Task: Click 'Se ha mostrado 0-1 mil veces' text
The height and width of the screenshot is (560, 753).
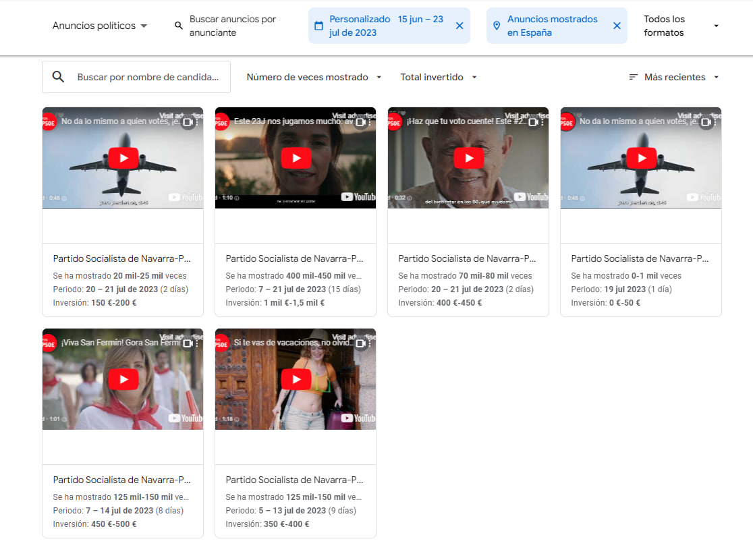Action: pos(626,276)
